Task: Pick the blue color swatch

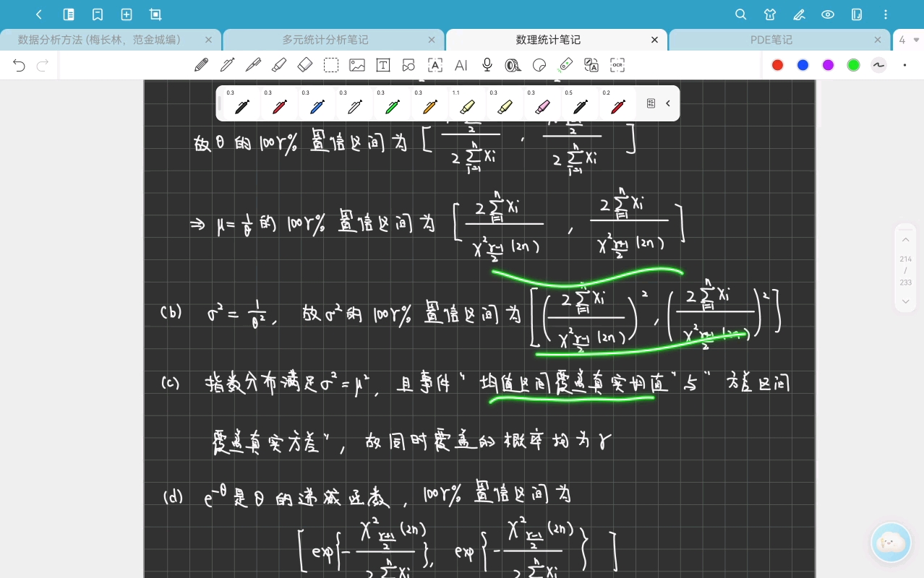Action: [803, 65]
